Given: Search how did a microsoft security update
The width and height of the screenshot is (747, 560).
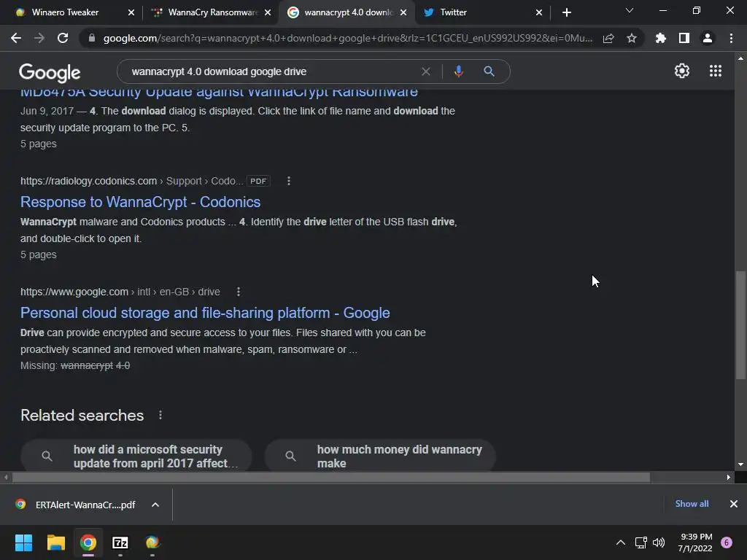Looking at the screenshot, I should pyautogui.click(x=136, y=456).
